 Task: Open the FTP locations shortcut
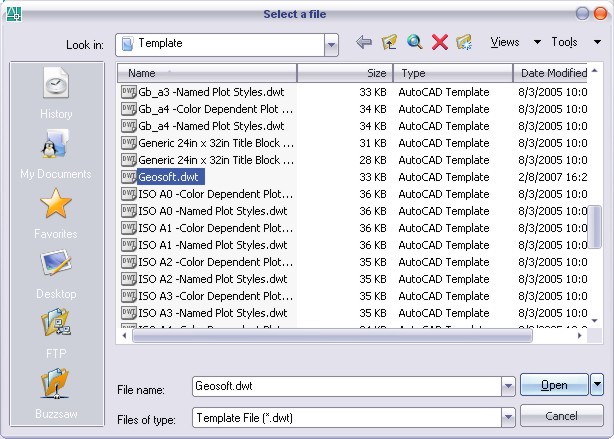click(x=56, y=331)
